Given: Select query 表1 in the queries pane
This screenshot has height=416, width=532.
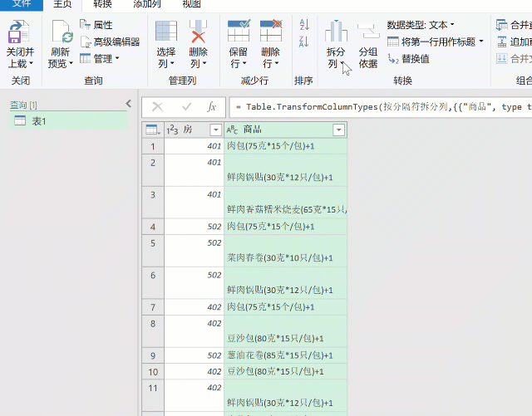Looking at the screenshot, I should tap(39, 121).
